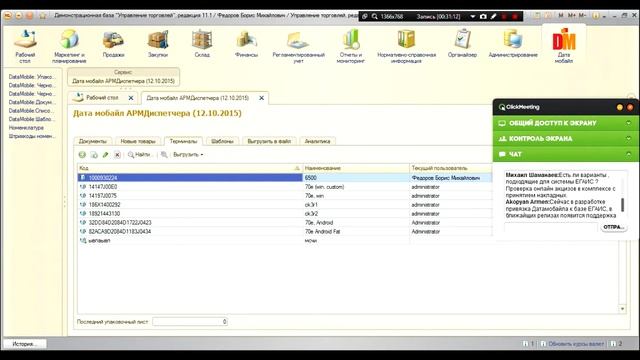Open the Закупки section

(158, 44)
